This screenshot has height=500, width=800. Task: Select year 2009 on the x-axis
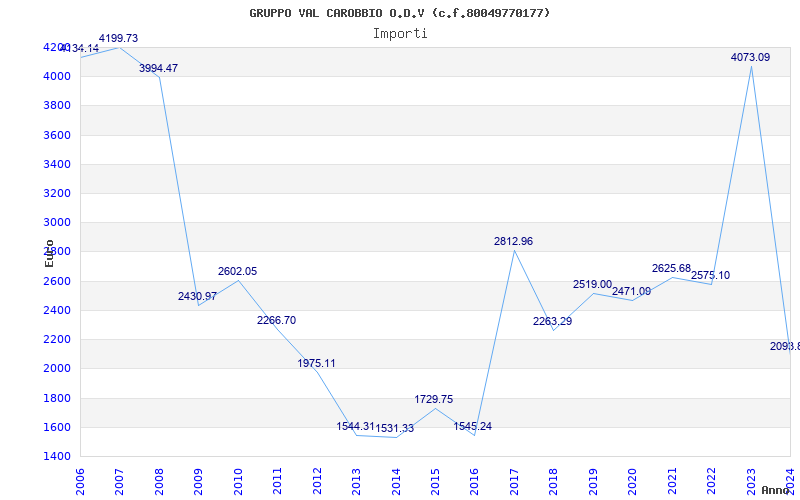point(198,482)
